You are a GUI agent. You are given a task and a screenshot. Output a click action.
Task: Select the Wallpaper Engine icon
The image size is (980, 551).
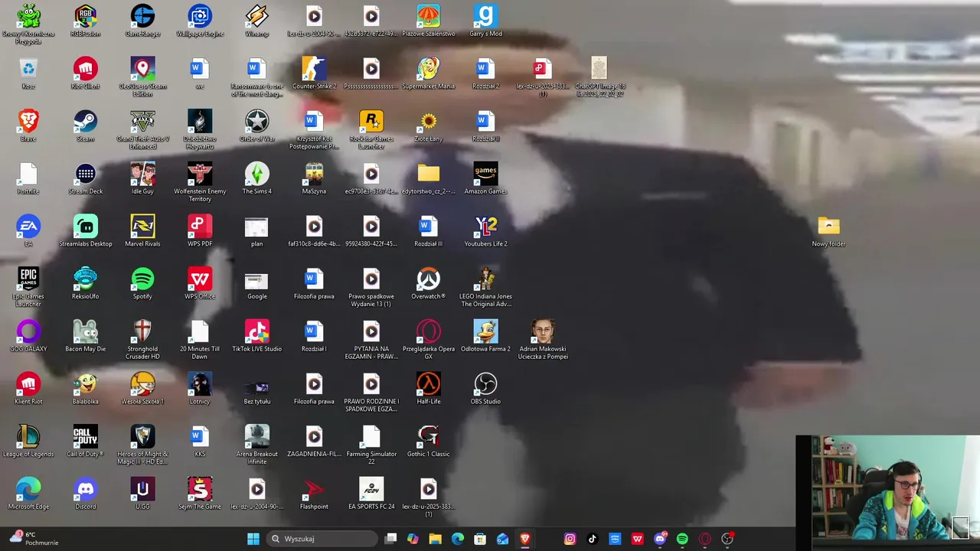(200, 21)
